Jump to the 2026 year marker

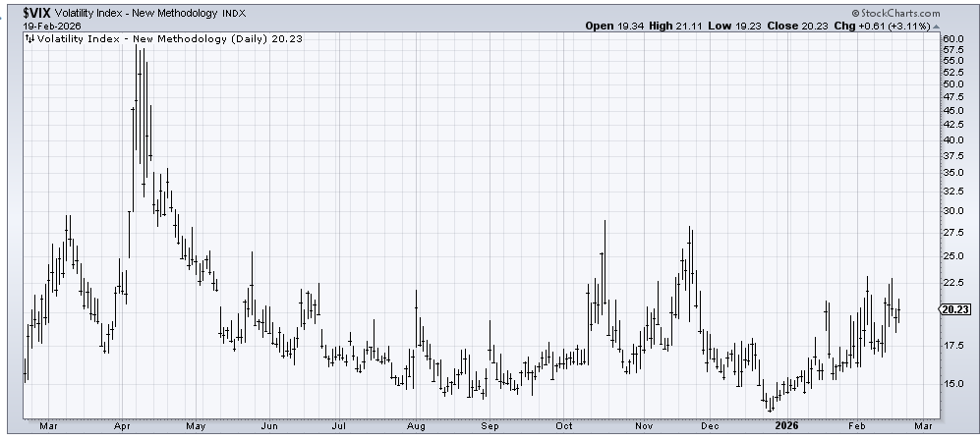coord(785,427)
